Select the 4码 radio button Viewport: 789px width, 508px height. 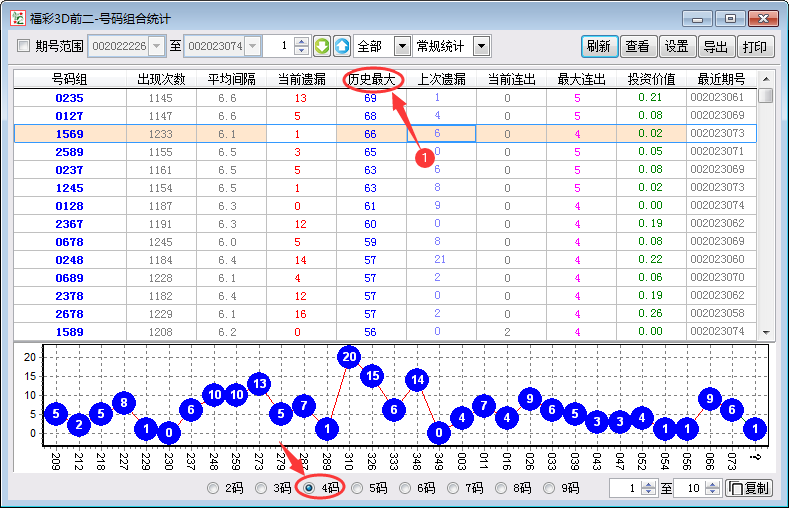coord(309,488)
